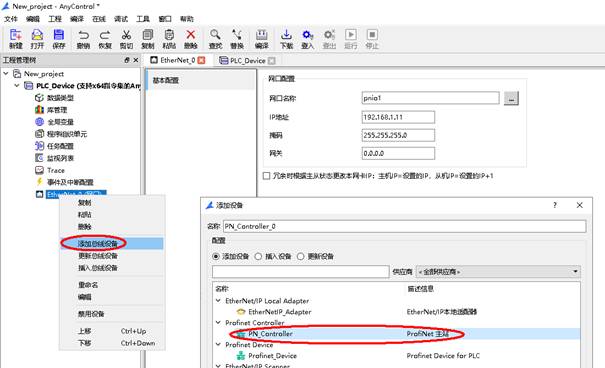Image resolution: width=605 pixels, height=368 pixels.
Task: Click the browse button beside pnio1
Action: point(511,99)
